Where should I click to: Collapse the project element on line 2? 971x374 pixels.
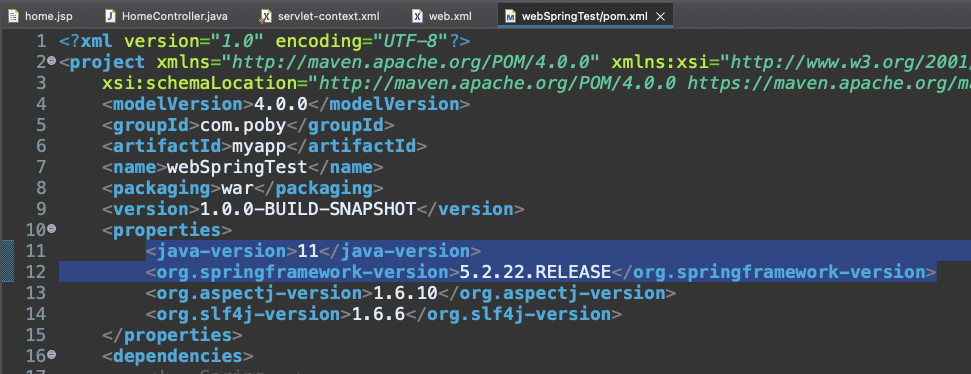click(52, 61)
